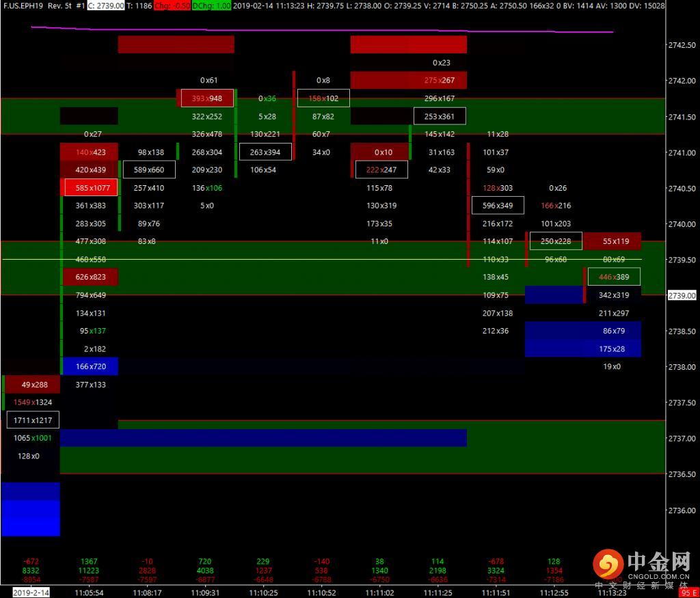Click the 11:12:55 time axis label
Image resolution: width=700 pixels, height=598 pixels.
tap(554, 593)
